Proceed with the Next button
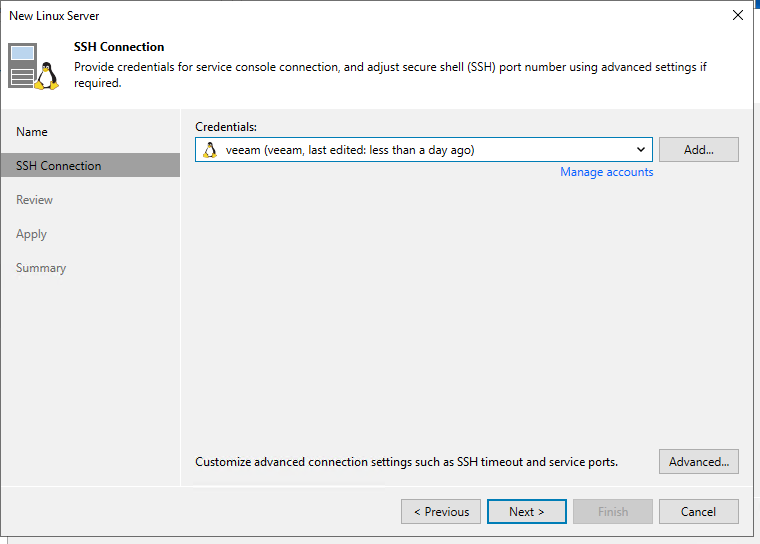 point(526,512)
